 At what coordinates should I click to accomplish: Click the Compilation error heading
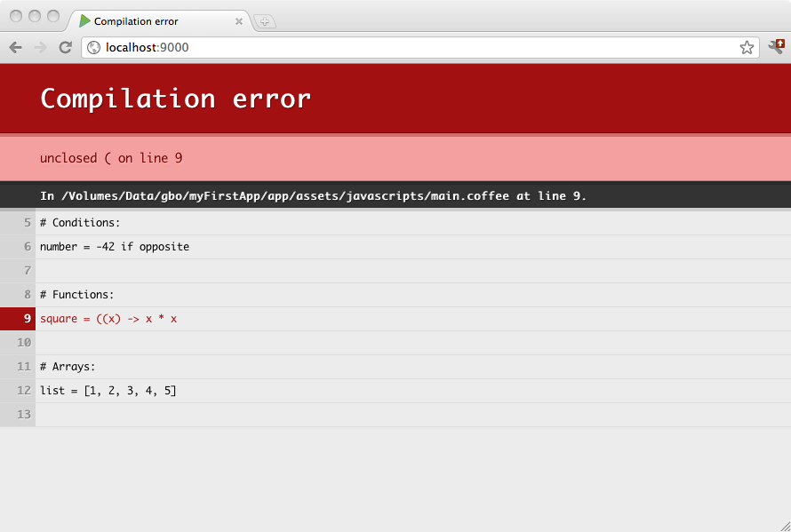click(x=175, y=98)
